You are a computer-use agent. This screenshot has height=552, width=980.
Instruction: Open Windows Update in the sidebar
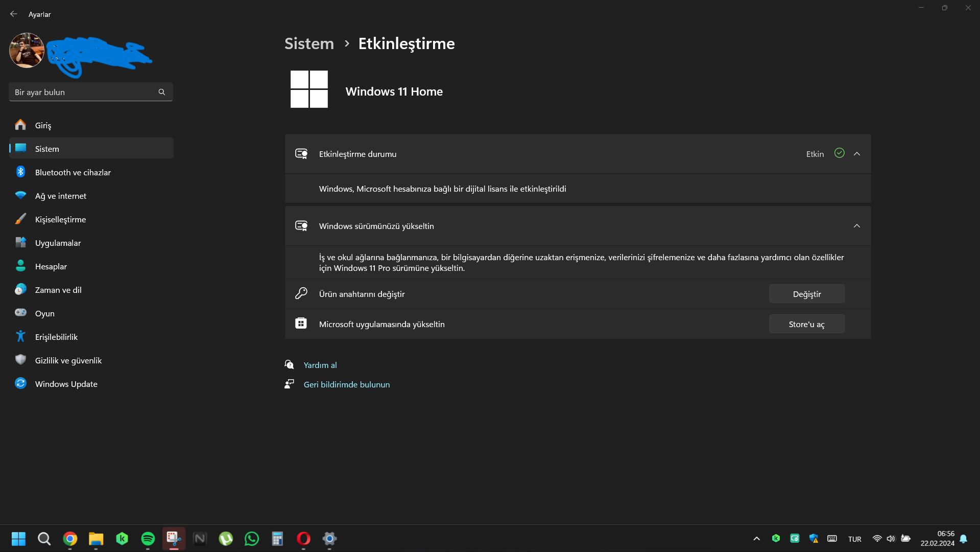[x=91, y=384]
